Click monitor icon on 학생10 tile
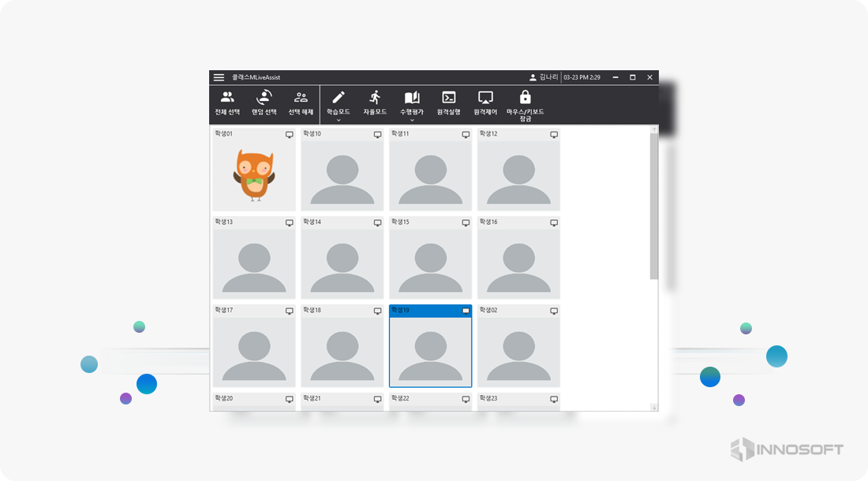Viewport: 868px width, 481px height. click(377, 135)
